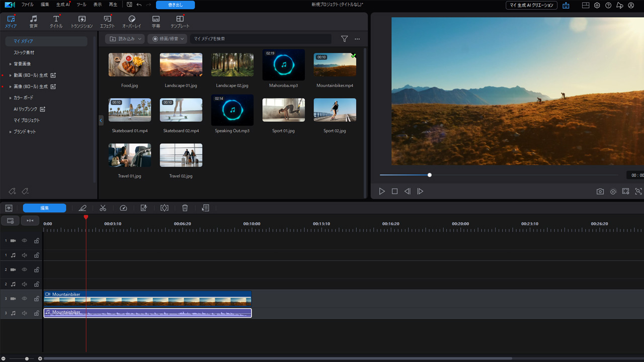
Task: Click the マイ 生成 AI クリエーション button
Action: pyautogui.click(x=531, y=5)
